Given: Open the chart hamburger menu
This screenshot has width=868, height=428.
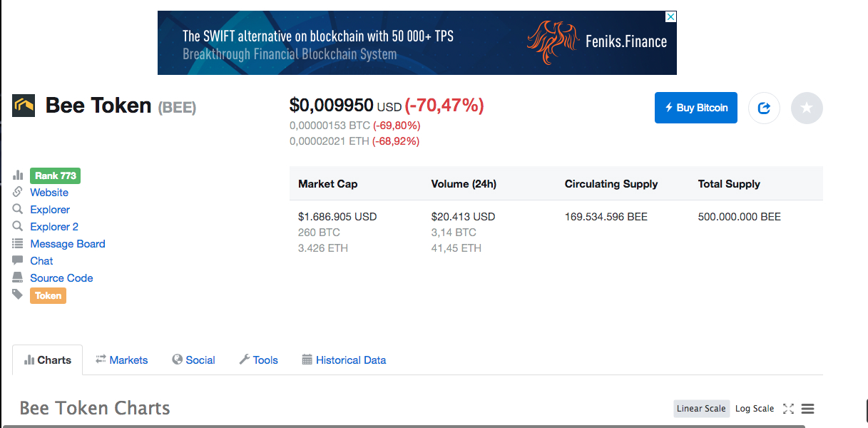Looking at the screenshot, I should click(807, 409).
